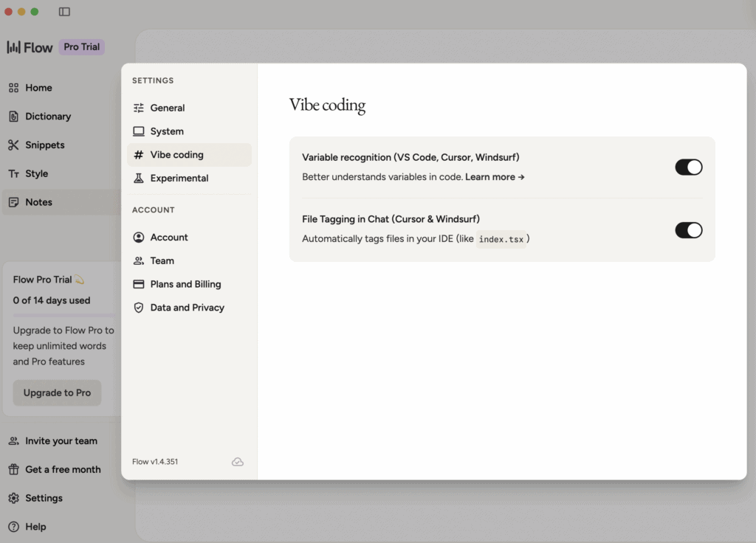Viewport: 756px width, 543px height.
Task: Click the Pro Trial badge
Action: [81, 47]
